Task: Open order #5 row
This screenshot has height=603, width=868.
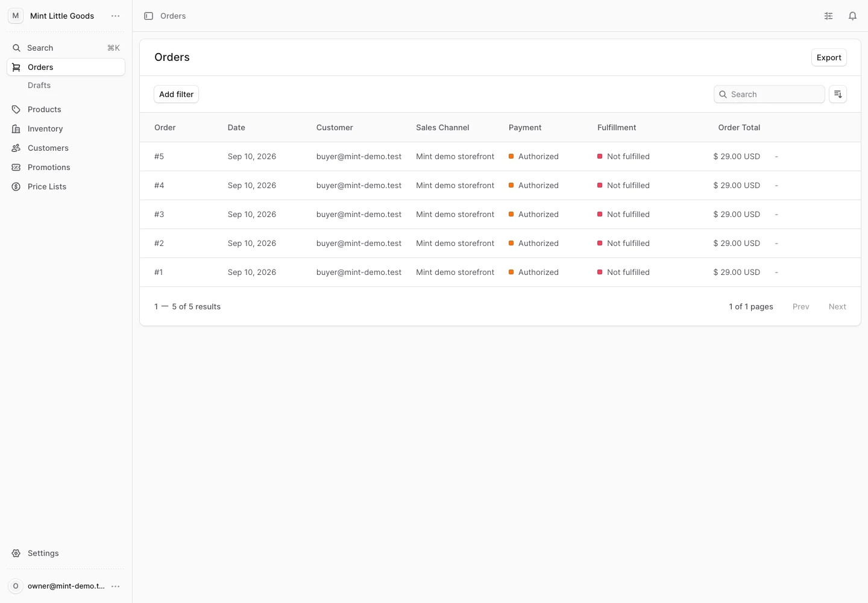Action: pyautogui.click(x=500, y=157)
